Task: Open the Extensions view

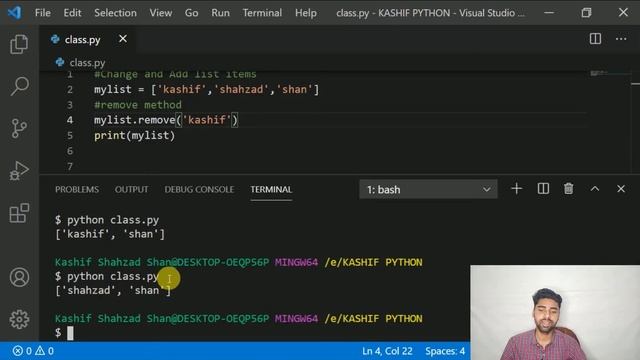Action: pyautogui.click(x=19, y=213)
